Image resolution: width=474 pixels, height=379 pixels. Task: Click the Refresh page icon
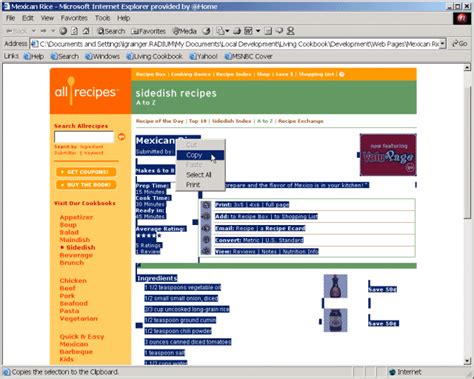(x=75, y=31)
